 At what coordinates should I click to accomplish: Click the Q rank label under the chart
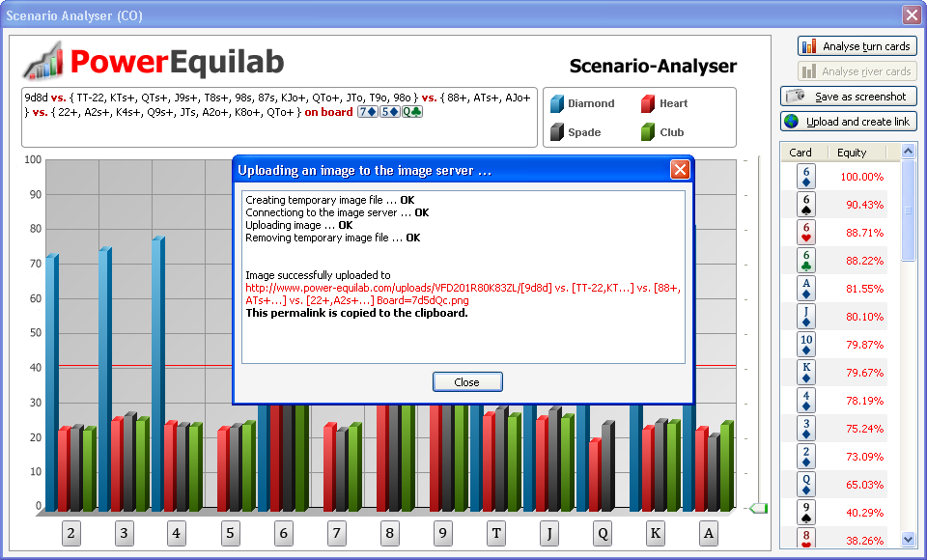pos(603,533)
